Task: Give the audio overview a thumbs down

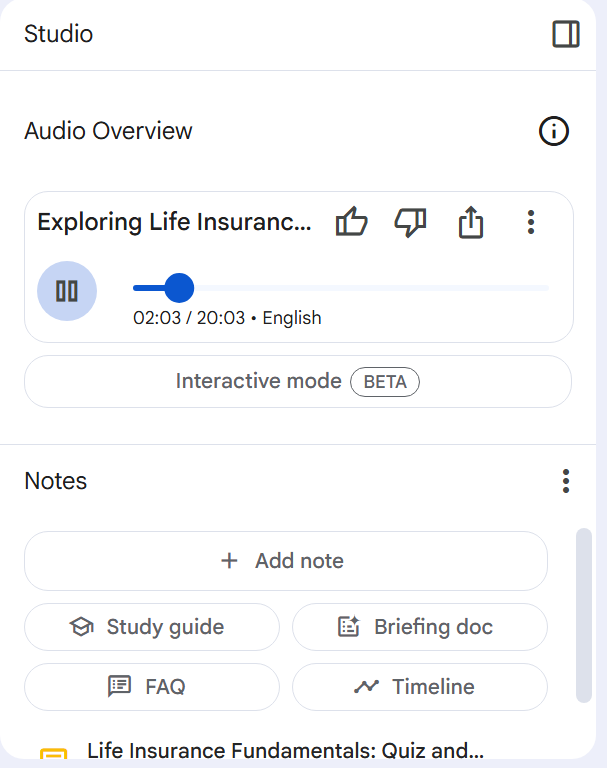Action: point(411,222)
